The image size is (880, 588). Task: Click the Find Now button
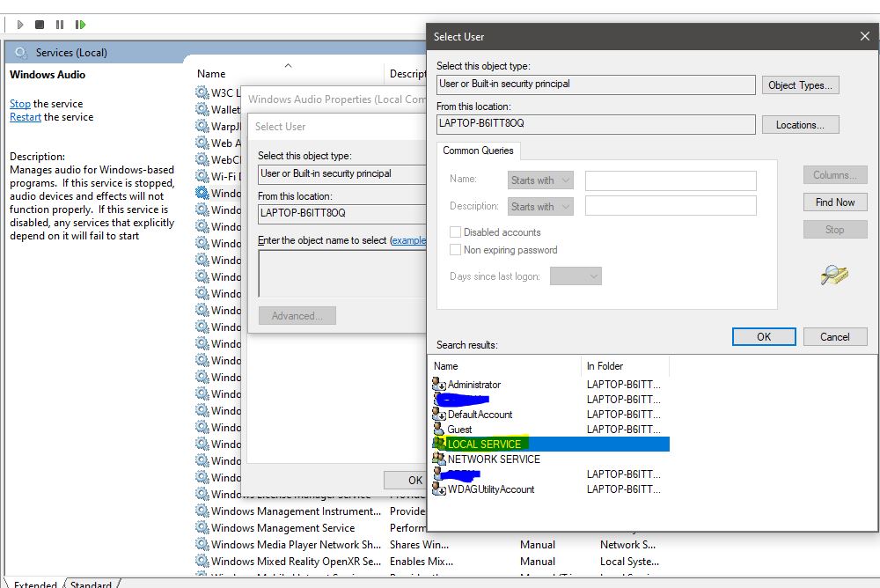[x=834, y=202]
